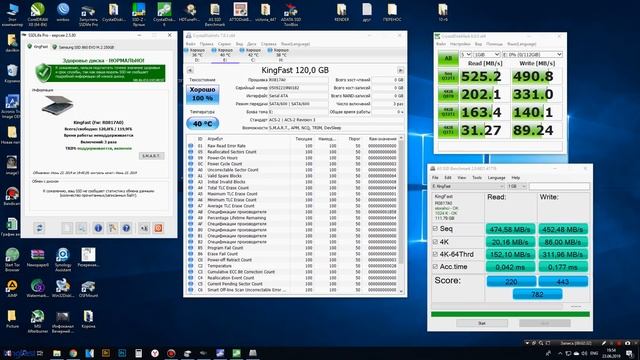Click the health status box showing 100 %
Screen dimensions: 640x360
[x=202, y=94]
